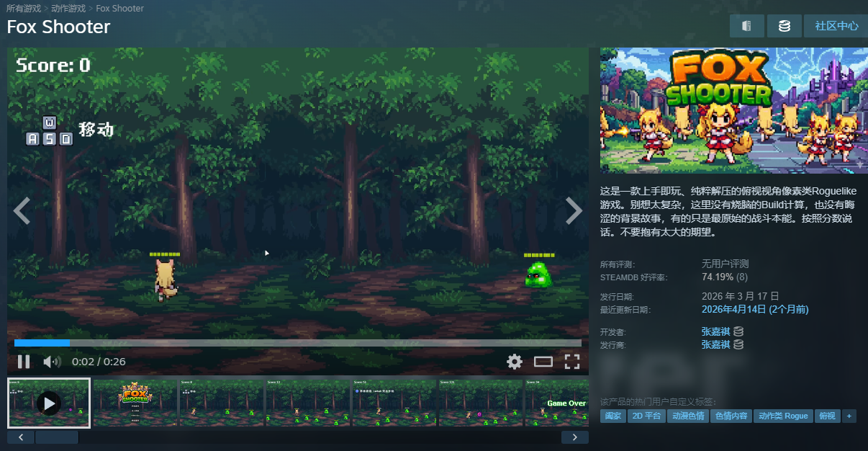Open Fox Shooter breadcrumb link

pyautogui.click(x=119, y=8)
